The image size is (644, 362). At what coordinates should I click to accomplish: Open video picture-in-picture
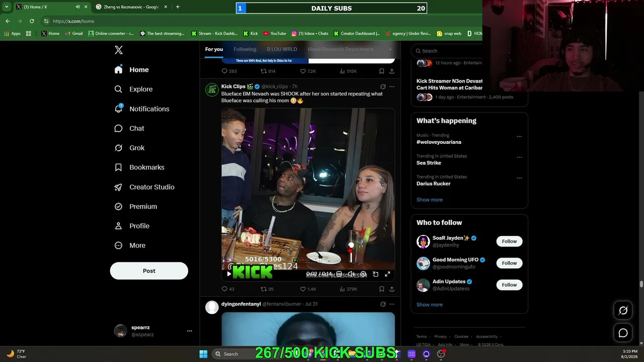pos(375,274)
